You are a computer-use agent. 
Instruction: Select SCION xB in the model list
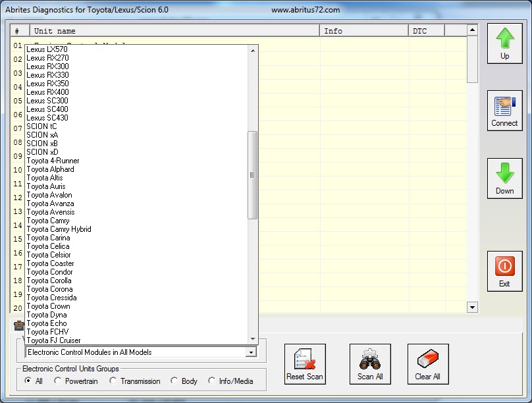pyautogui.click(x=137, y=144)
